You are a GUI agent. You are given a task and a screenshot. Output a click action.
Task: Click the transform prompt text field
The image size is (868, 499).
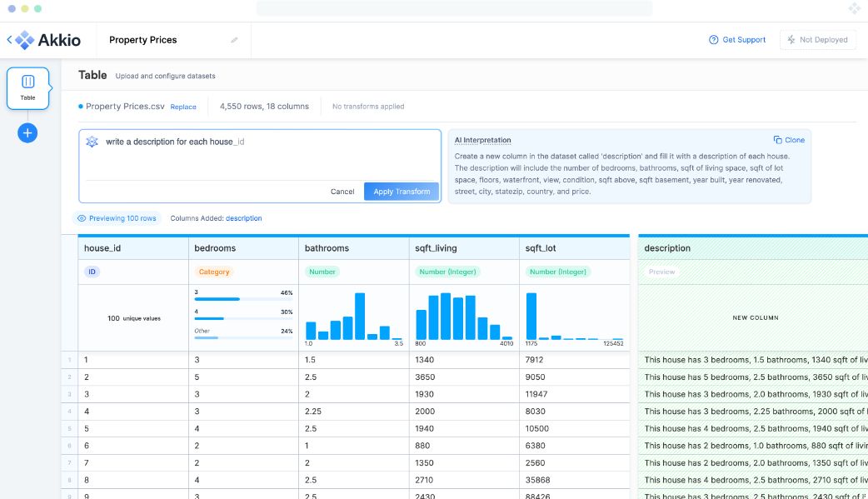tap(267, 154)
